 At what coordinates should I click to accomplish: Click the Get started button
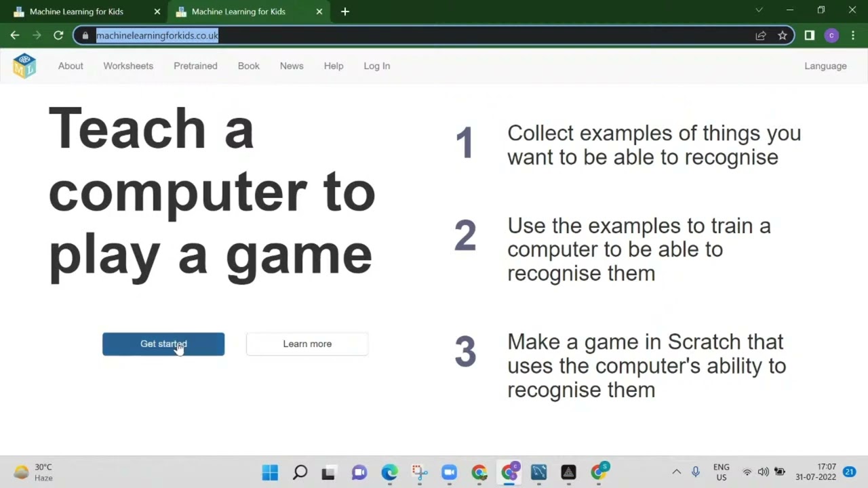coord(163,344)
